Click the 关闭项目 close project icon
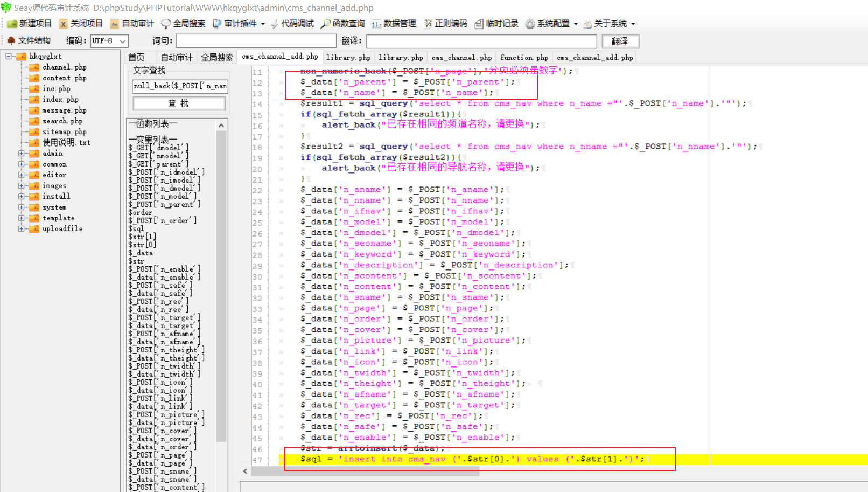The image size is (868, 492). tap(64, 24)
